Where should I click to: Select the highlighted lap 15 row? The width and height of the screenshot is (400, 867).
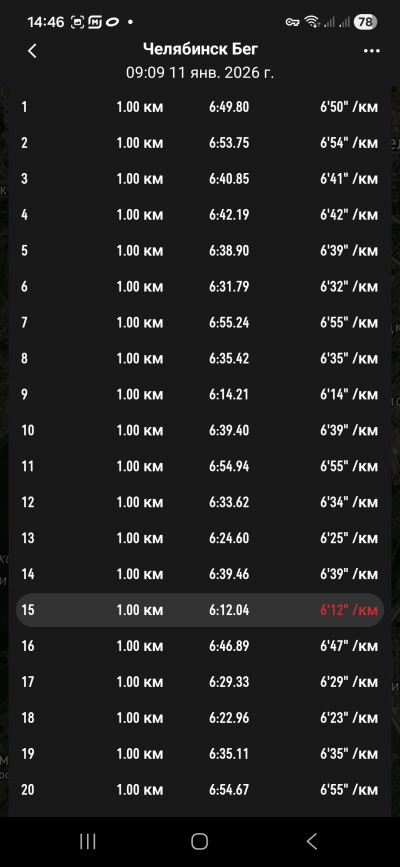200,610
